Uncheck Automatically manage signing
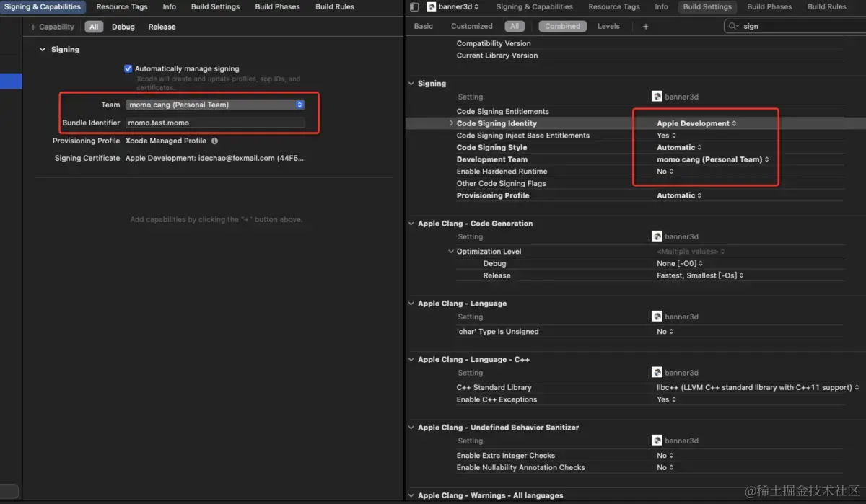This screenshot has width=866, height=504. pos(128,68)
